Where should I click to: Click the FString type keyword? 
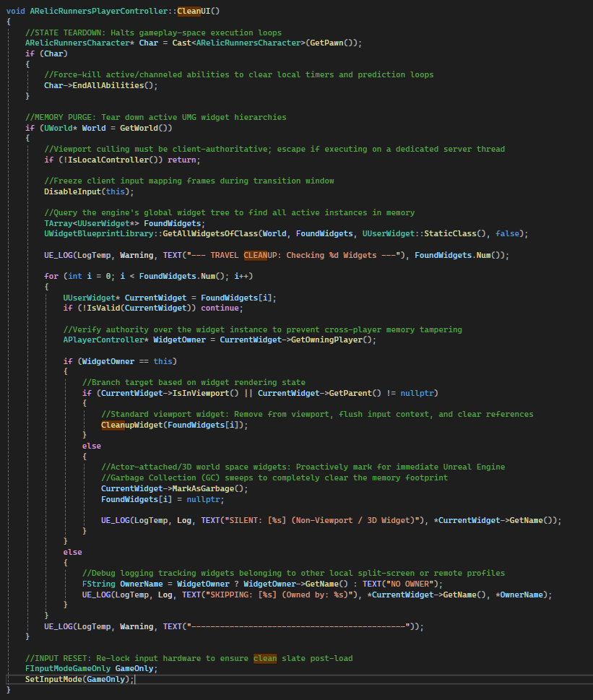pyautogui.click(x=99, y=584)
